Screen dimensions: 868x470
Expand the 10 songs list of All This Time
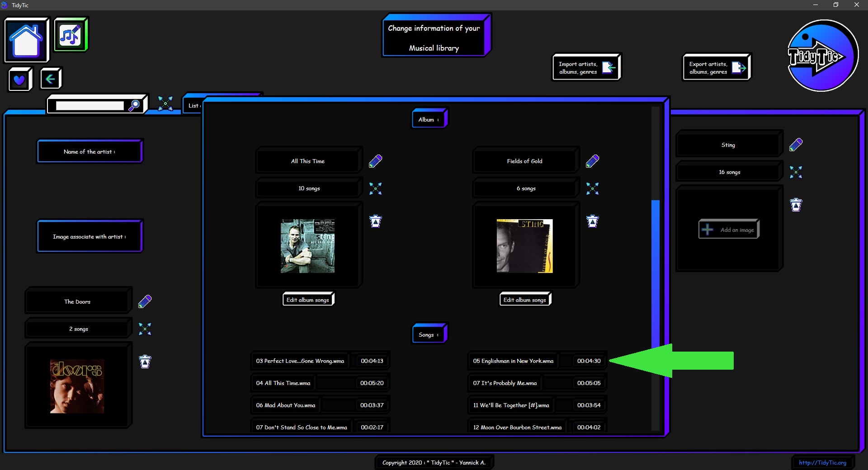pos(375,188)
